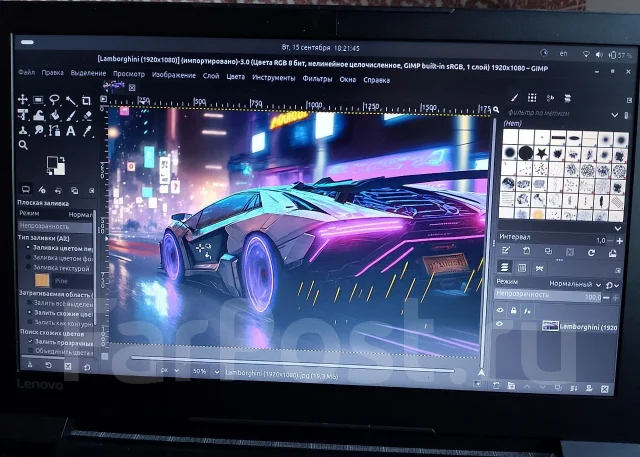Image resolution: width=640 pixels, height=457 pixels.
Task: Select the large hard round black brush
Action: pos(526,153)
